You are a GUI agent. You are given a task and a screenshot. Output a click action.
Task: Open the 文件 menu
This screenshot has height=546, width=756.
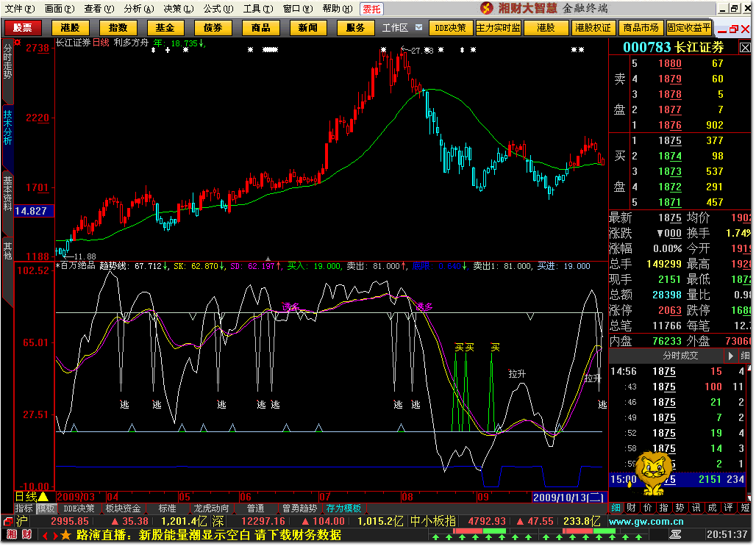pyautogui.click(x=20, y=9)
